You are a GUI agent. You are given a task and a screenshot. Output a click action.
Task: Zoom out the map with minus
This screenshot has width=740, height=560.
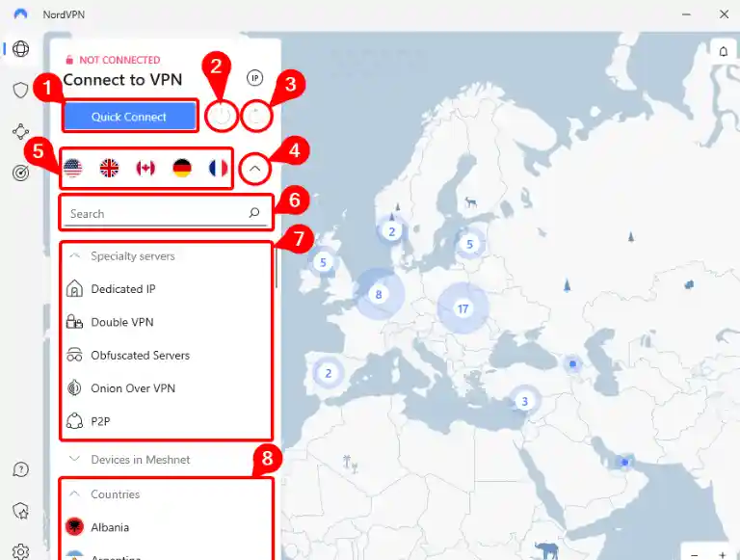(694, 555)
